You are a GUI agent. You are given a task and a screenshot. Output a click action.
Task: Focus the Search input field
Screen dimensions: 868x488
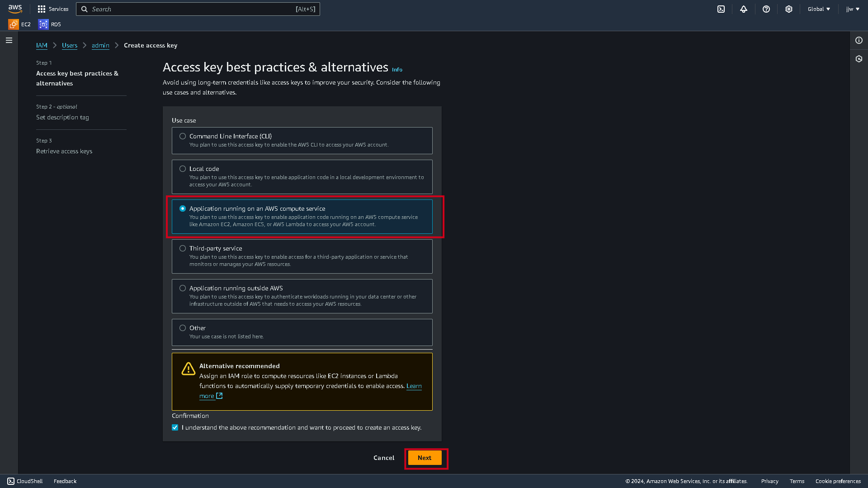[198, 9]
